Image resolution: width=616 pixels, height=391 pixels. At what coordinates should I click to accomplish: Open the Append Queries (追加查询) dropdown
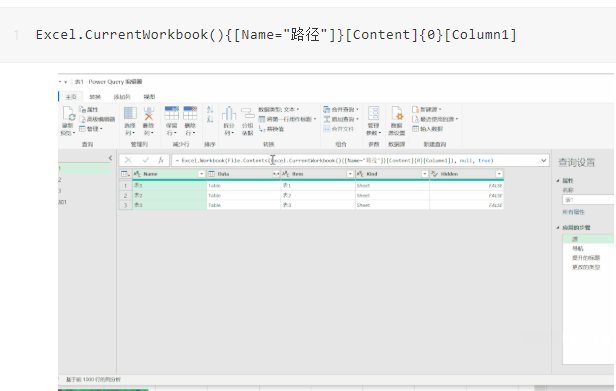tap(341, 119)
